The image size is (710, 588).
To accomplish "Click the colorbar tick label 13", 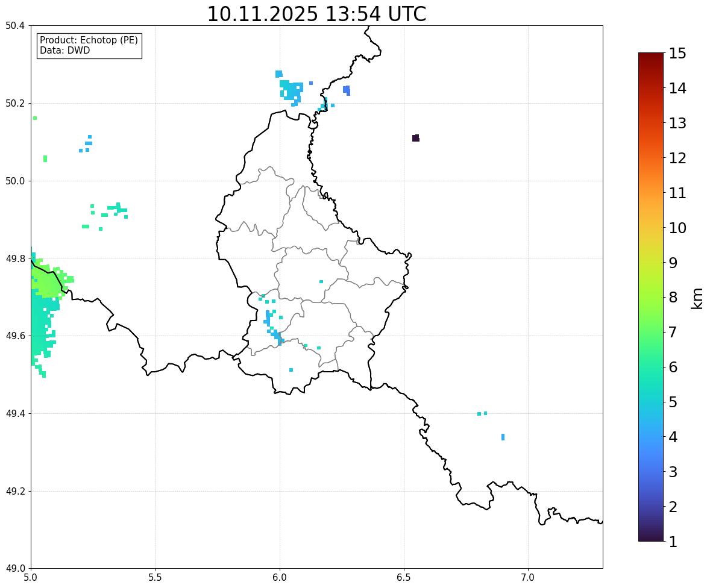I will click(677, 123).
